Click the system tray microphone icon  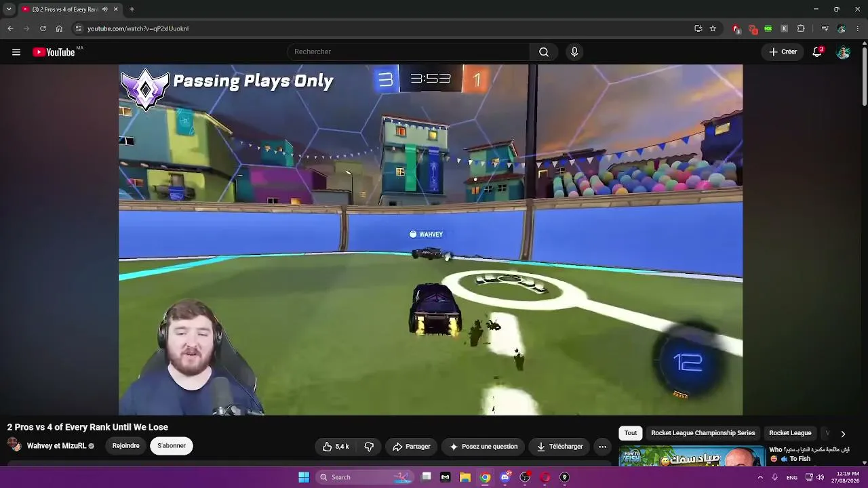775,477
